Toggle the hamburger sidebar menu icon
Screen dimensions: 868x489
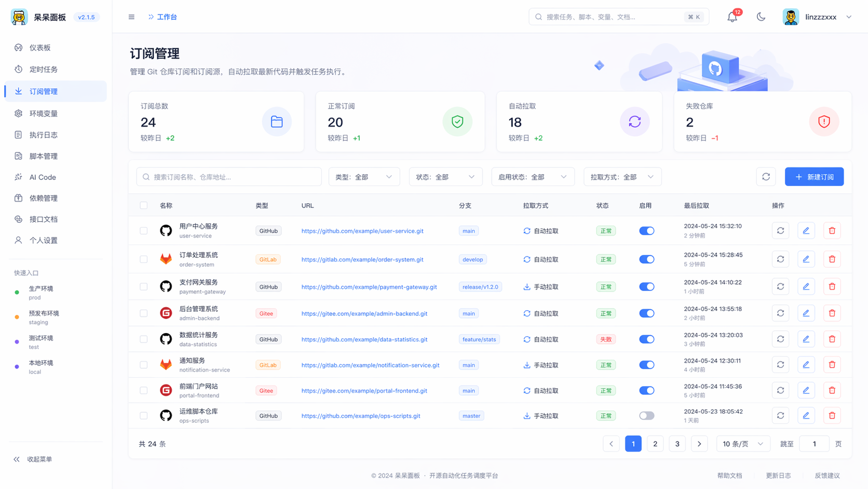131,17
